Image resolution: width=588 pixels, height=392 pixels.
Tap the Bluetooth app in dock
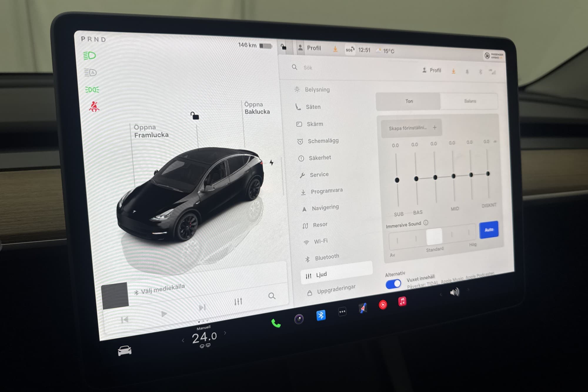coord(321,315)
